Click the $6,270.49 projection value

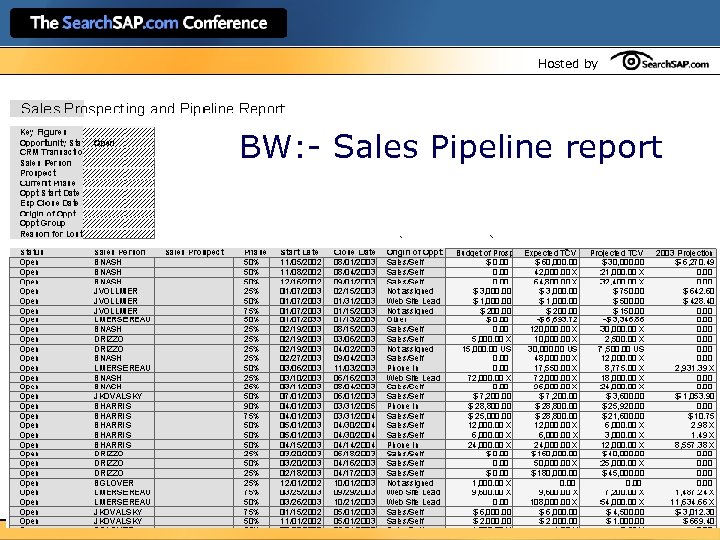tap(694, 262)
